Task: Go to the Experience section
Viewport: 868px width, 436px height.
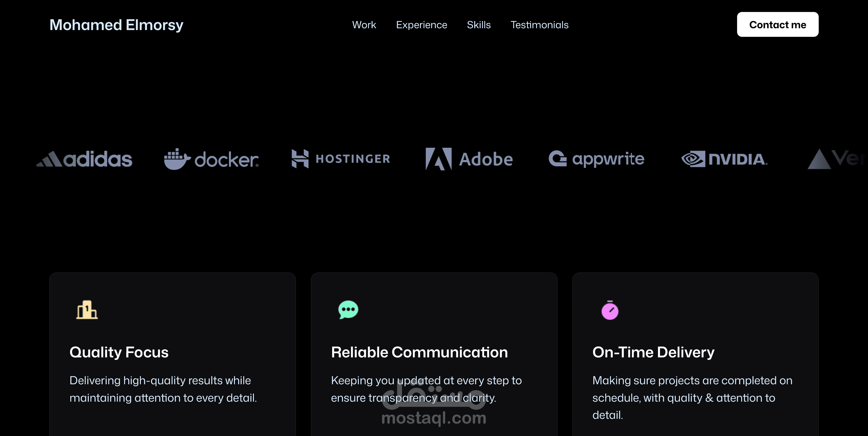Action: click(421, 25)
